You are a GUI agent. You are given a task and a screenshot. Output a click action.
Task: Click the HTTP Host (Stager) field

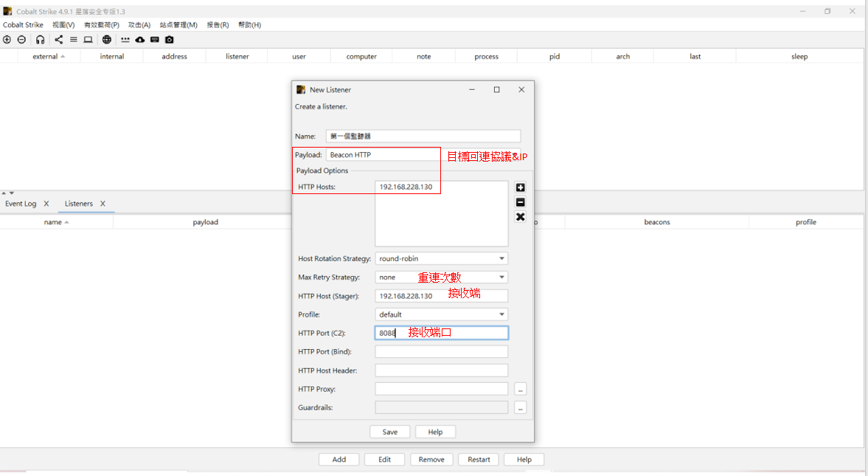(441, 296)
